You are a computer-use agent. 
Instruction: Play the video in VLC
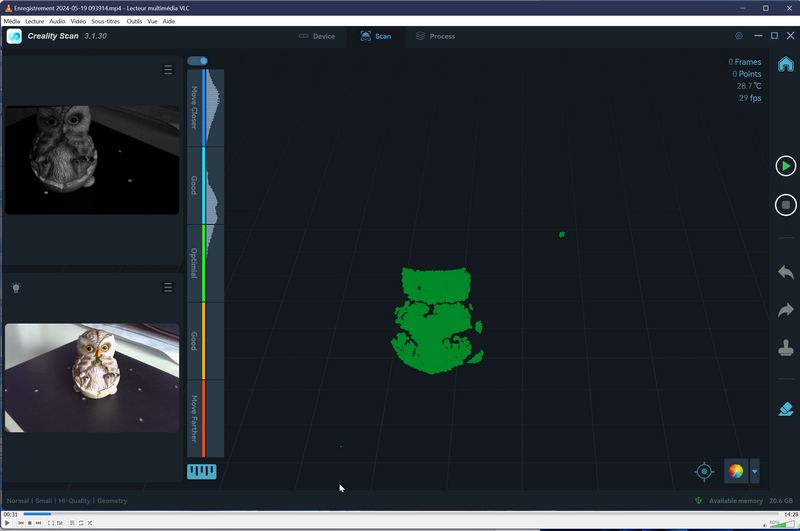pos(7,523)
